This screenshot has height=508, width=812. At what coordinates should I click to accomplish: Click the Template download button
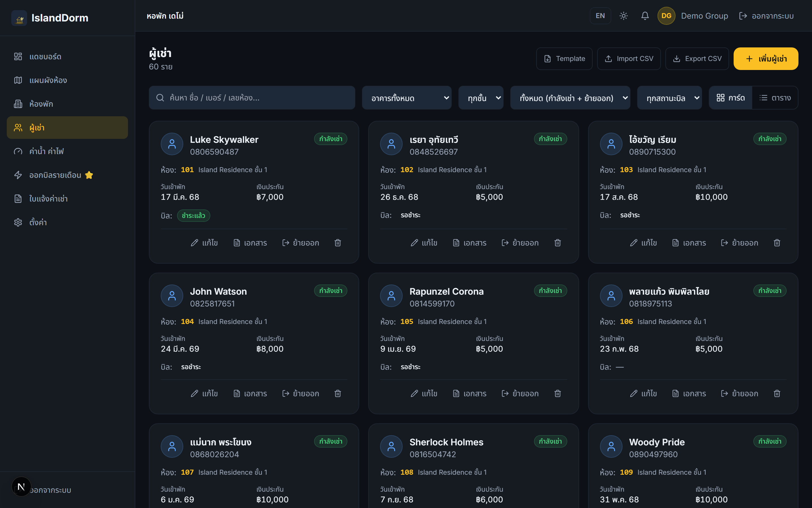564,59
